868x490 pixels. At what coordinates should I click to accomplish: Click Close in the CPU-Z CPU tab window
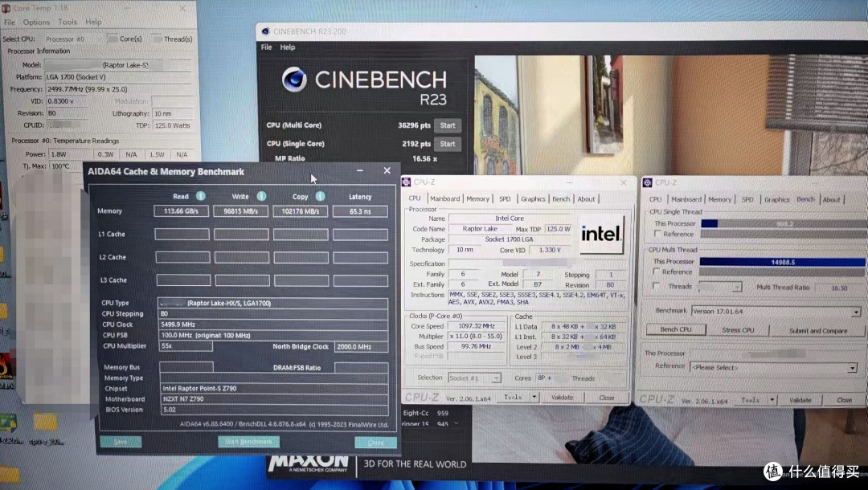tap(606, 397)
